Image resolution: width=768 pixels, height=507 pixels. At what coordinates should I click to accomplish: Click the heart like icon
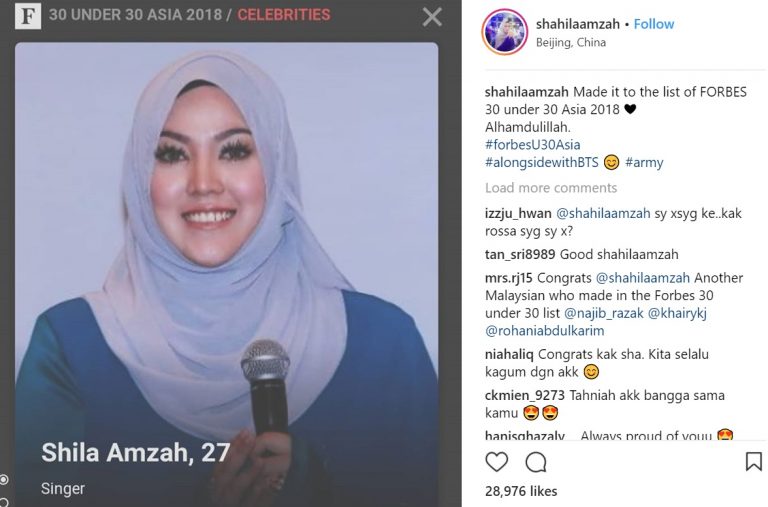tap(496, 462)
